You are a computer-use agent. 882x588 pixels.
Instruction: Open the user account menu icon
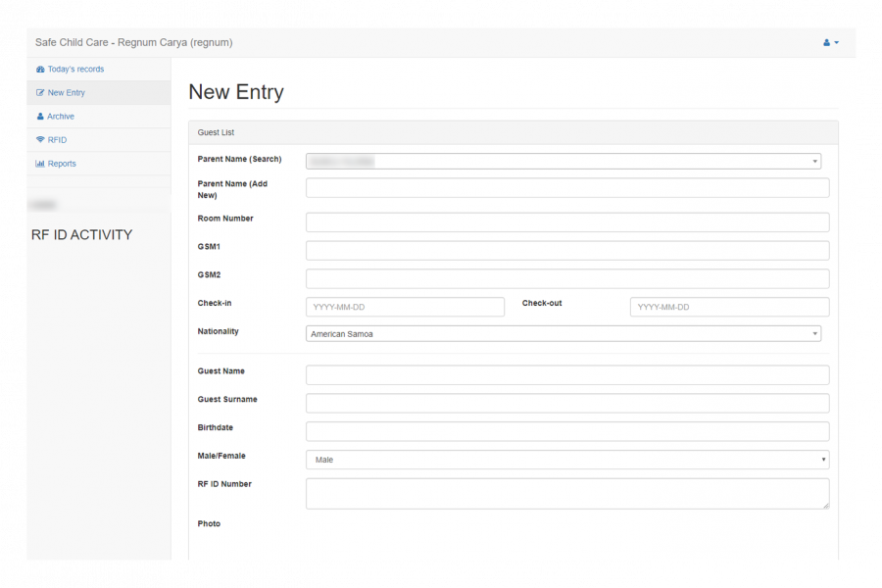click(830, 43)
